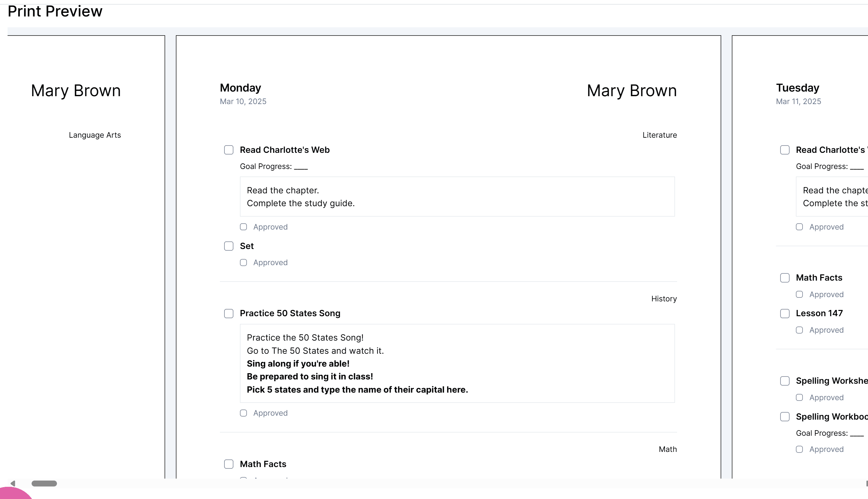This screenshot has height=499, width=868.
Task: Check the Spelling Worksheet checkbox
Action: pos(784,381)
